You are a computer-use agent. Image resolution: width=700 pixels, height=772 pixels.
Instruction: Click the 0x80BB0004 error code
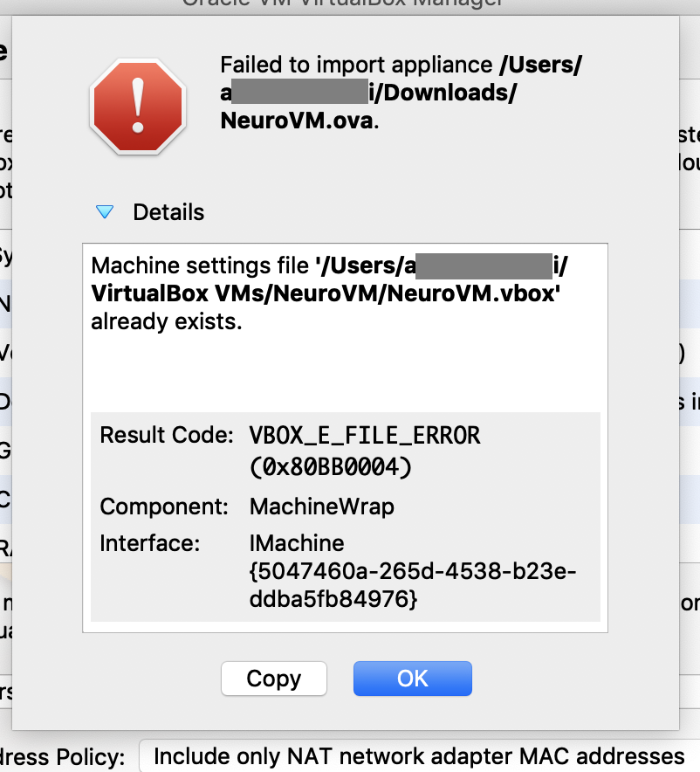click(x=331, y=466)
